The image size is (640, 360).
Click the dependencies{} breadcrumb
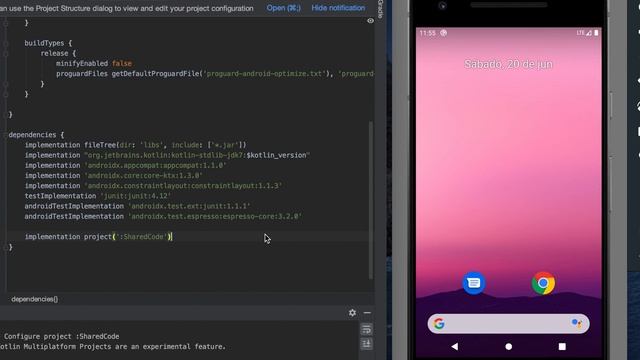35,299
